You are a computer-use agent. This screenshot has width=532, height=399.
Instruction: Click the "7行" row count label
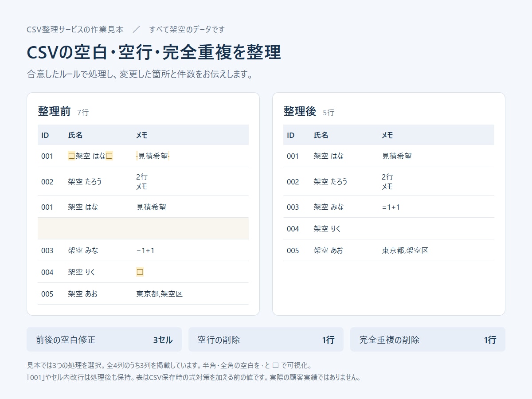pyautogui.click(x=83, y=113)
